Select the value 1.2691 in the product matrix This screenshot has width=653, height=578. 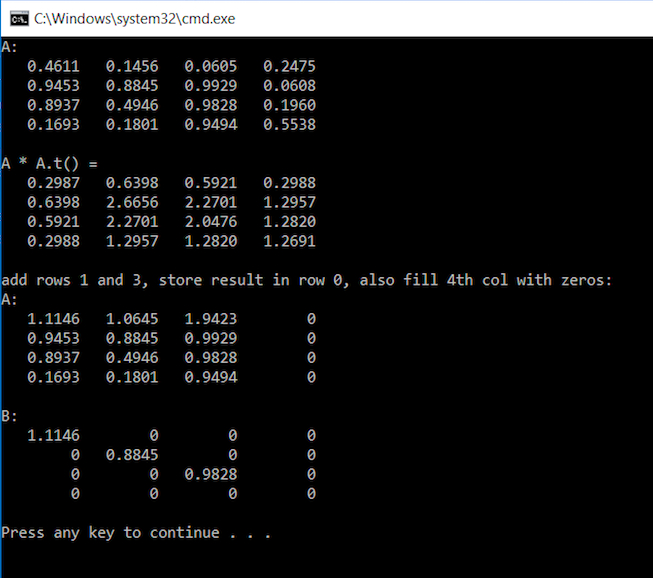289,241
